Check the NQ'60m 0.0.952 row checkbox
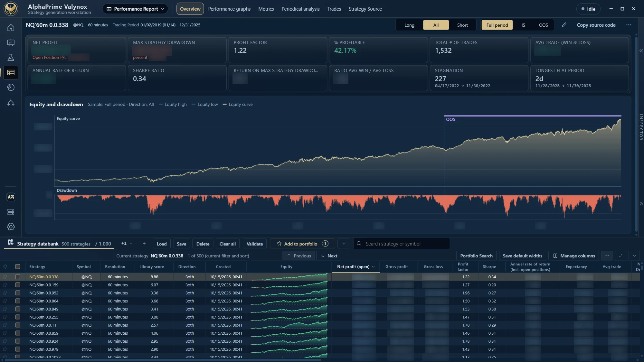 (18, 293)
